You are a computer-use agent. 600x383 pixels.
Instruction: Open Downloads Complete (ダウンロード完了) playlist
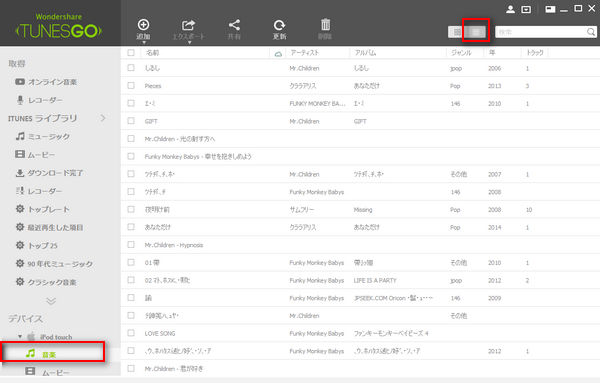(x=49, y=173)
